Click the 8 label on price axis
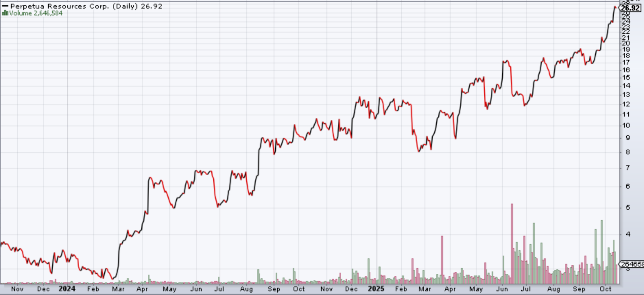Viewport: 644px width, 295px height. click(x=627, y=152)
